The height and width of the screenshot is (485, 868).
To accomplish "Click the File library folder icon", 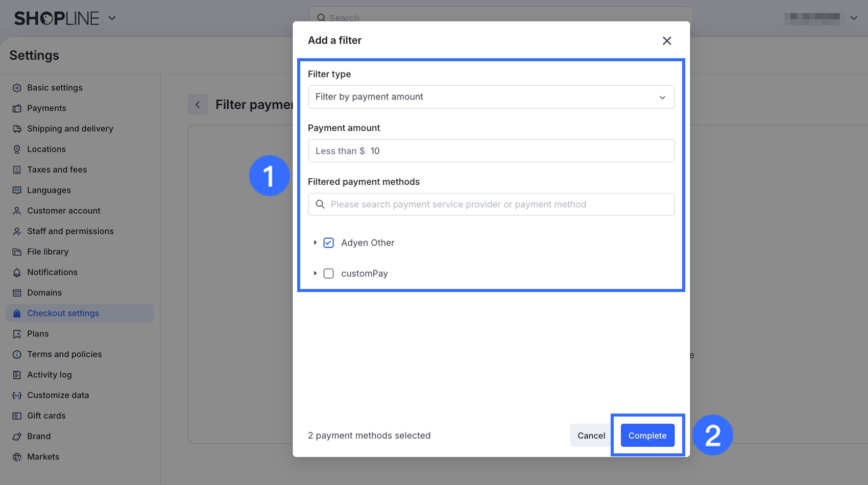I will 17,252.
